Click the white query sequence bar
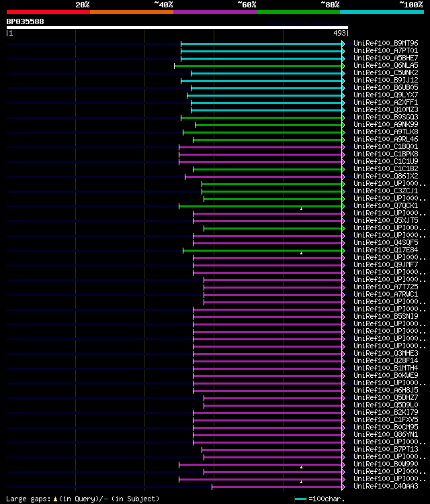 click(177, 28)
